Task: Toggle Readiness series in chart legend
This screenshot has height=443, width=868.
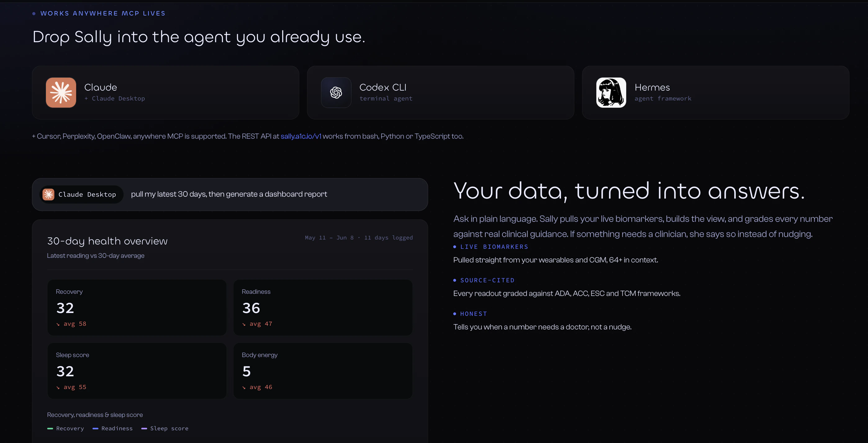Action: pyautogui.click(x=113, y=428)
